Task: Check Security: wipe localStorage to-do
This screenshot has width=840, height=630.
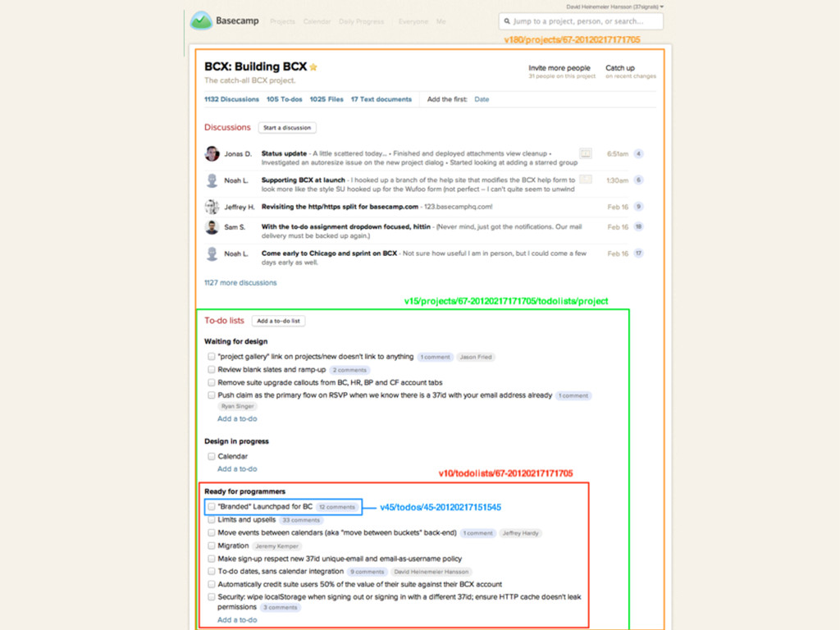Action: pos(211,597)
